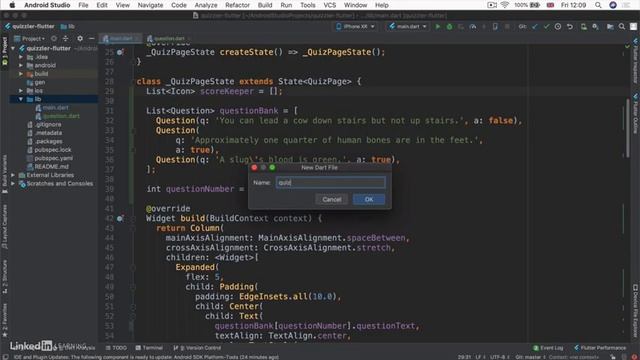Expand External Libraries node
The image size is (640, 360).
pyautogui.click(x=13, y=175)
